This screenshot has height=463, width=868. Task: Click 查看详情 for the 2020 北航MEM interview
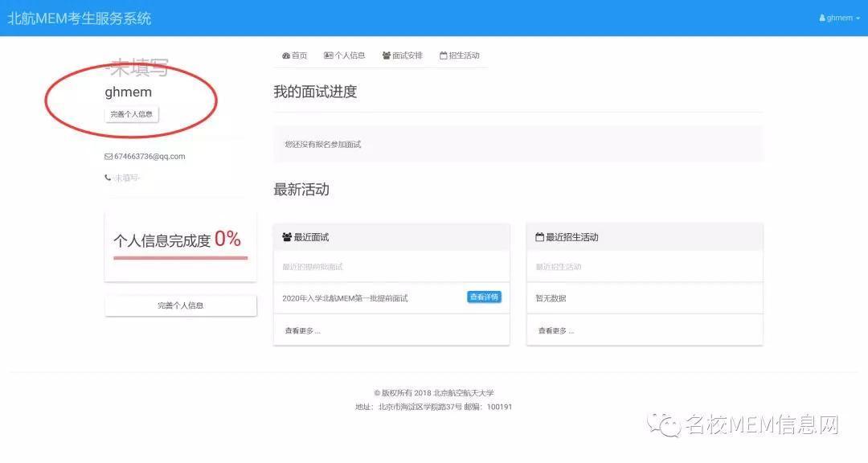tap(483, 297)
